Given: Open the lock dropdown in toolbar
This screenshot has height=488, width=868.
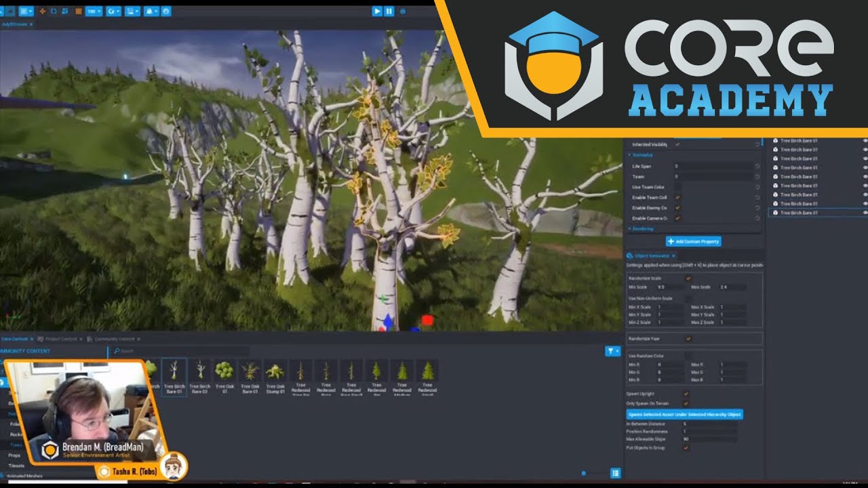Looking at the screenshot, I should [x=151, y=11].
